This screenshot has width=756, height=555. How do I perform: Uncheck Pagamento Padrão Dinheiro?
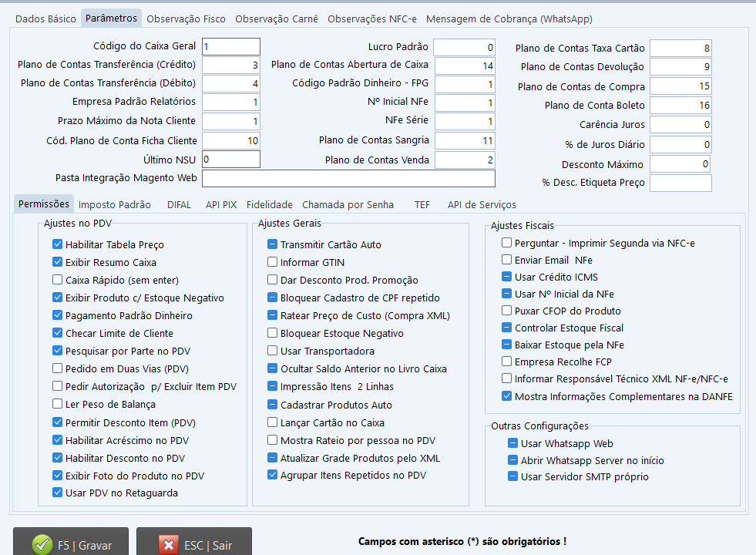click(57, 314)
